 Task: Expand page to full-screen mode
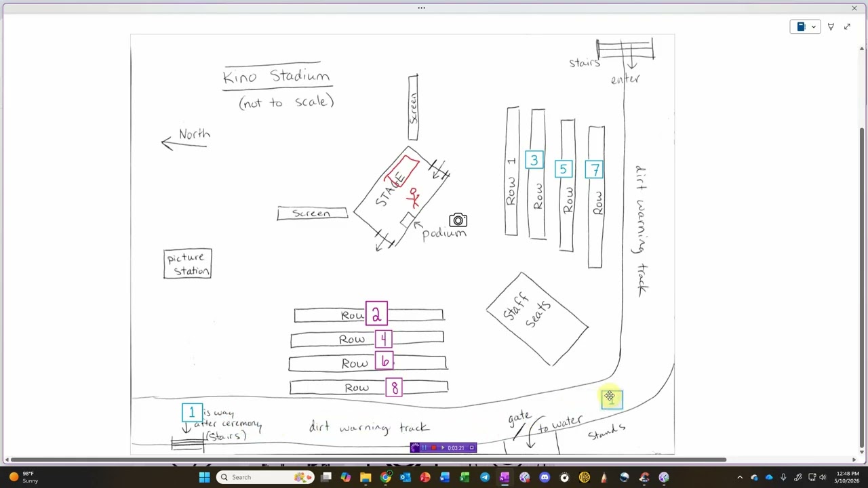coord(847,26)
